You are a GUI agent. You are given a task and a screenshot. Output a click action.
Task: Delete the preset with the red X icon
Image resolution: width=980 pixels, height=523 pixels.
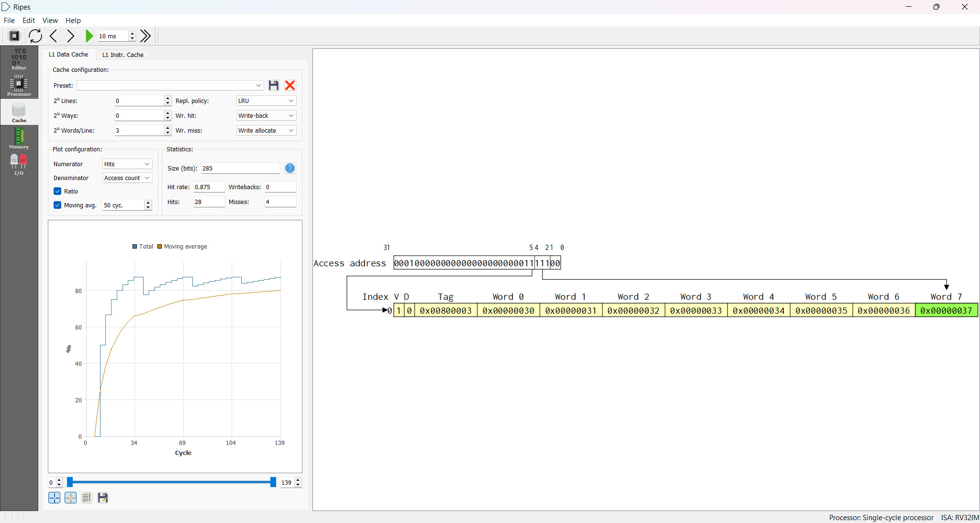click(290, 85)
